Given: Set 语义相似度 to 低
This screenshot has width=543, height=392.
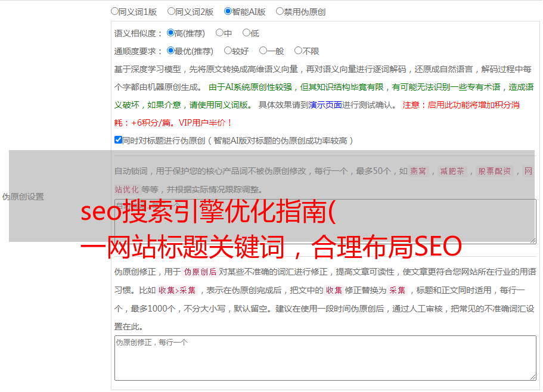Looking at the screenshot, I should point(246,33).
